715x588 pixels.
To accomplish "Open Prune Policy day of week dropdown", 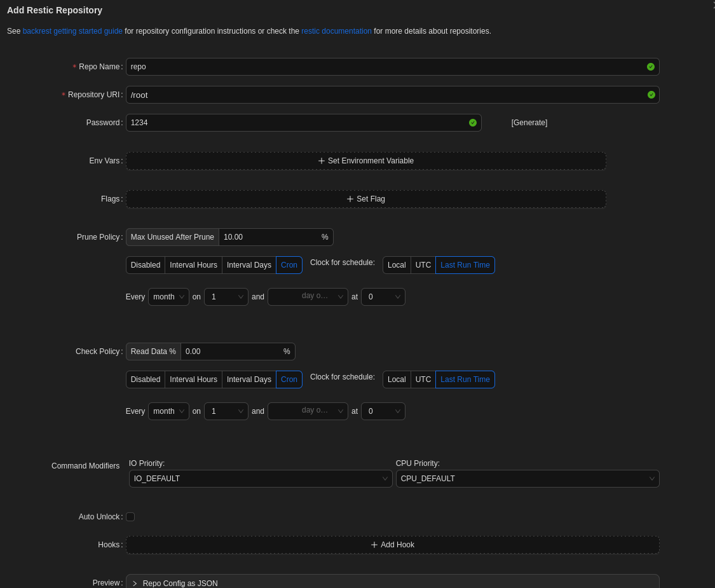I will 308,297.
